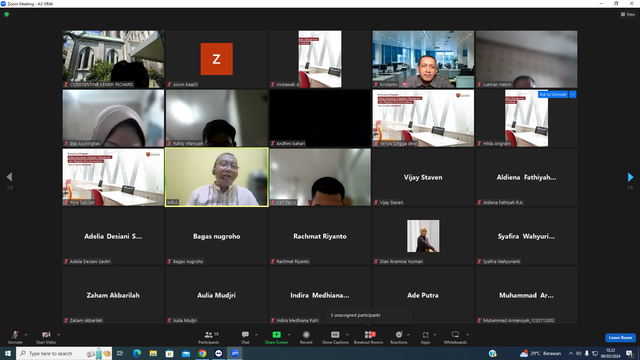The height and width of the screenshot is (360, 640).
Task: Click the Aldiena Fathiyah participant tile
Action: click(x=526, y=177)
